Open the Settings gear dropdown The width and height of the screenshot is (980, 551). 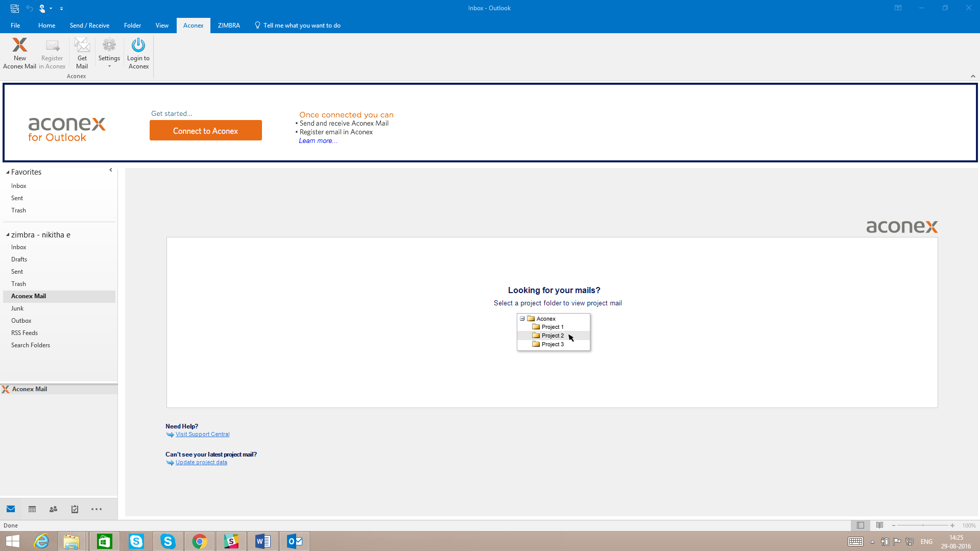[x=109, y=53]
